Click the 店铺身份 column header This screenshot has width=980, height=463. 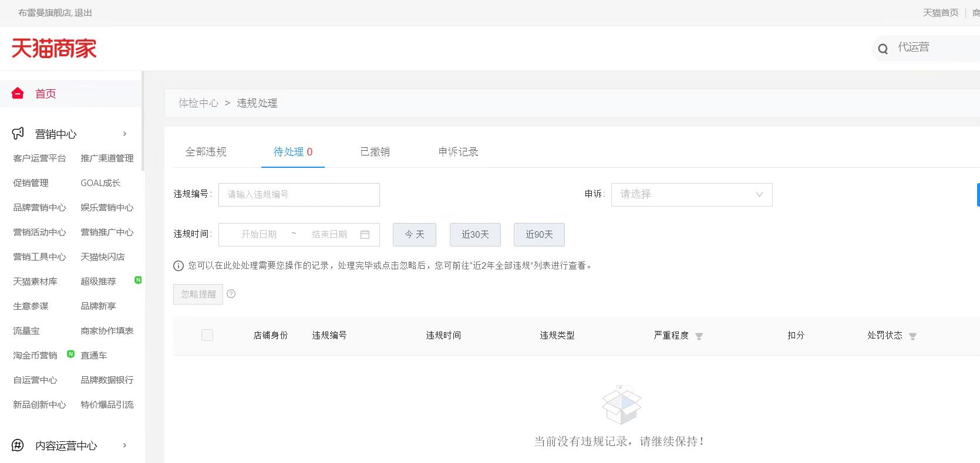[x=270, y=336]
